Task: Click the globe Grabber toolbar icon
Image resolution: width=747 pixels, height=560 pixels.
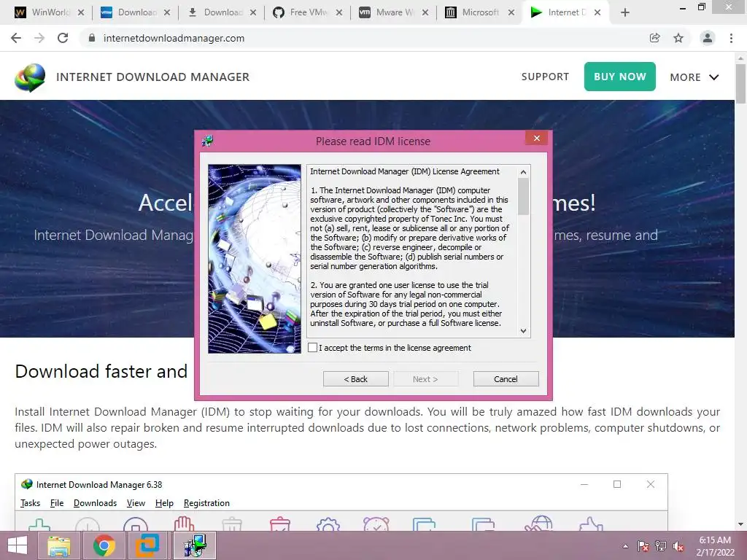Action: [x=539, y=524]
